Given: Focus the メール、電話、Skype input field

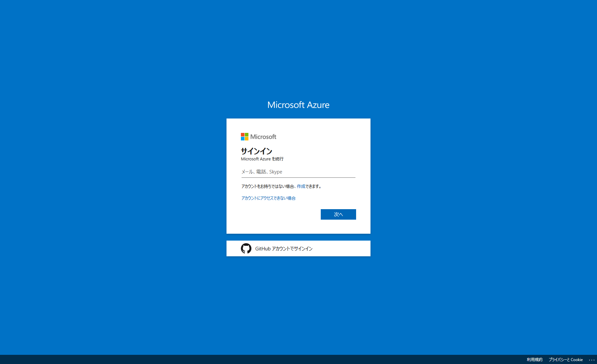Looking at the screenshot, I should (x=298, y=172).
